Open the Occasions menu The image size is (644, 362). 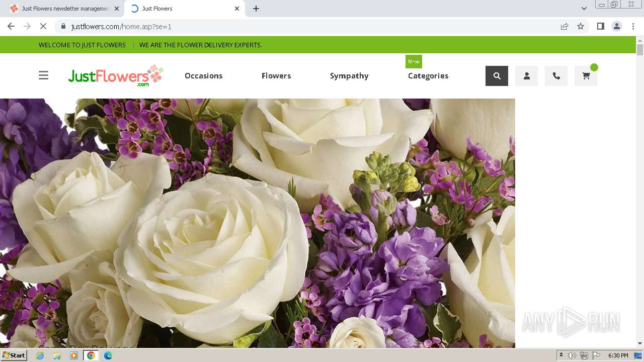pyautogui.click(x=203, y=76)
